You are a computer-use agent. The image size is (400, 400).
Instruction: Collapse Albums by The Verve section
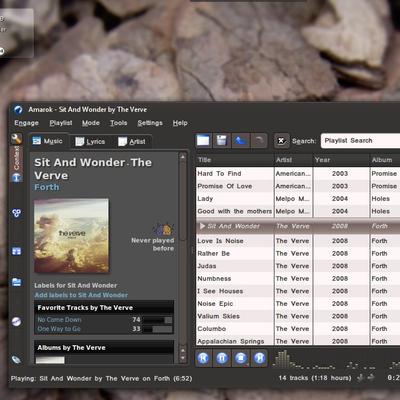click(104, 347)
